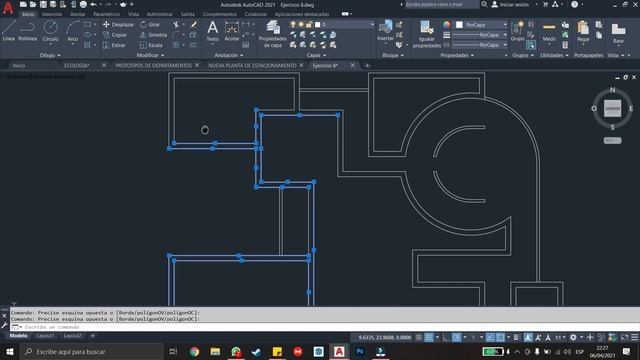Toggle ortho mode in status bar
This screenshot has width=640, height=360.
447,337
